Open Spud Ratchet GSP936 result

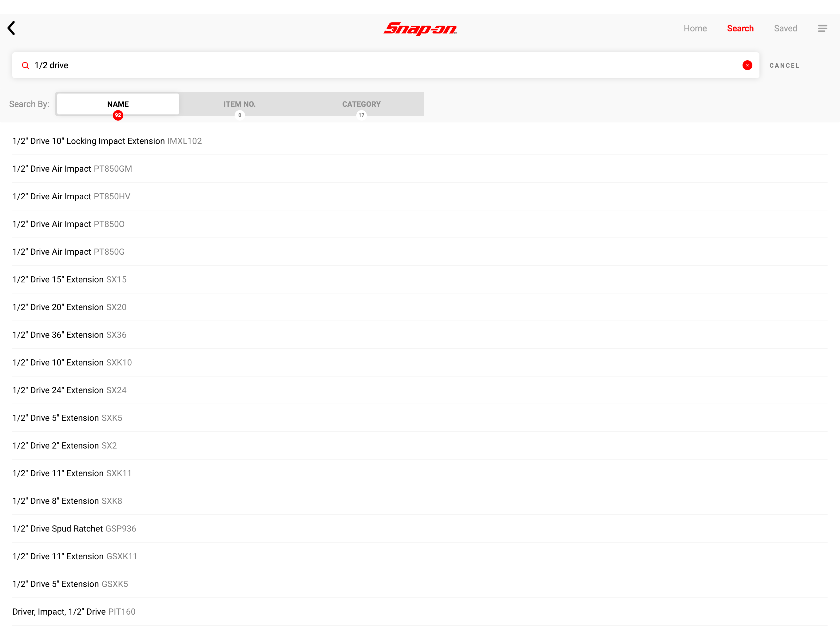click(74, 528)
